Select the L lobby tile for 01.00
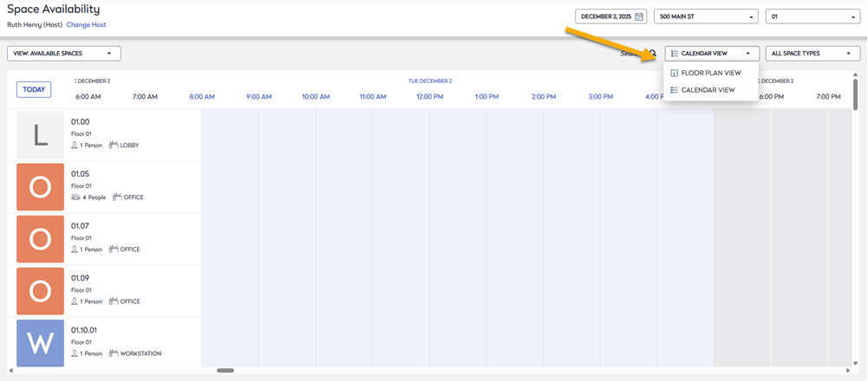This screenshot has height=382, width=868. coord(41,135)
